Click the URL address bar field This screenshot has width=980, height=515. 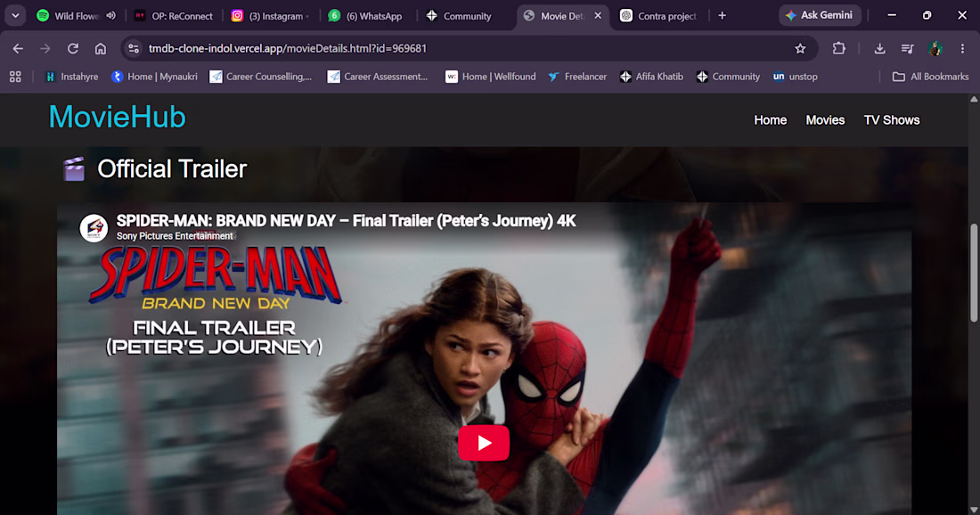tap(469, 49)
